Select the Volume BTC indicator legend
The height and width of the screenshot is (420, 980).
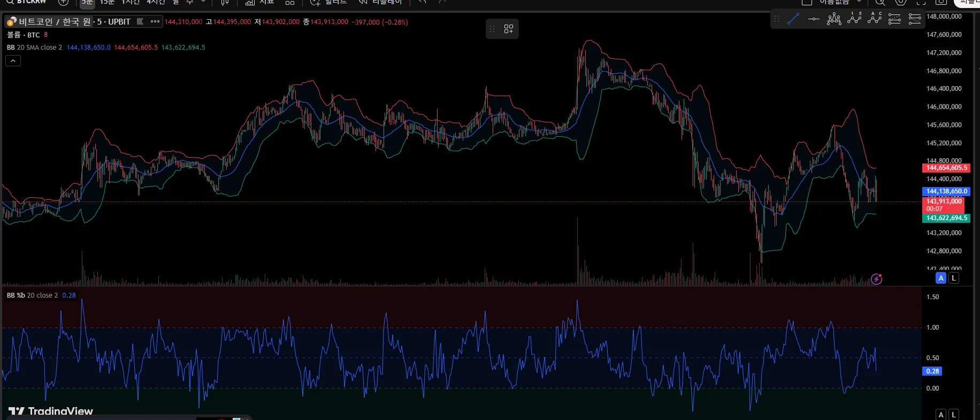[x=23, y=35]
